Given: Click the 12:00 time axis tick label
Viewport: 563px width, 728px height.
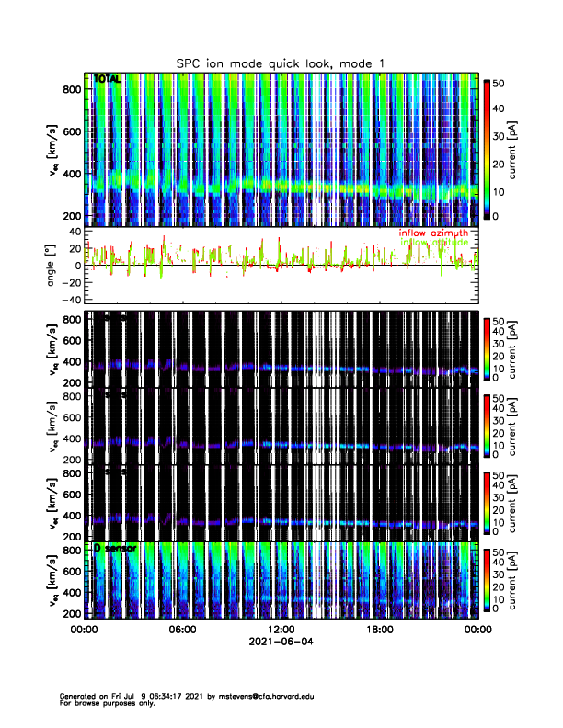Looking at the screenshot, I should pyautogui.click(x=281, y=630).
